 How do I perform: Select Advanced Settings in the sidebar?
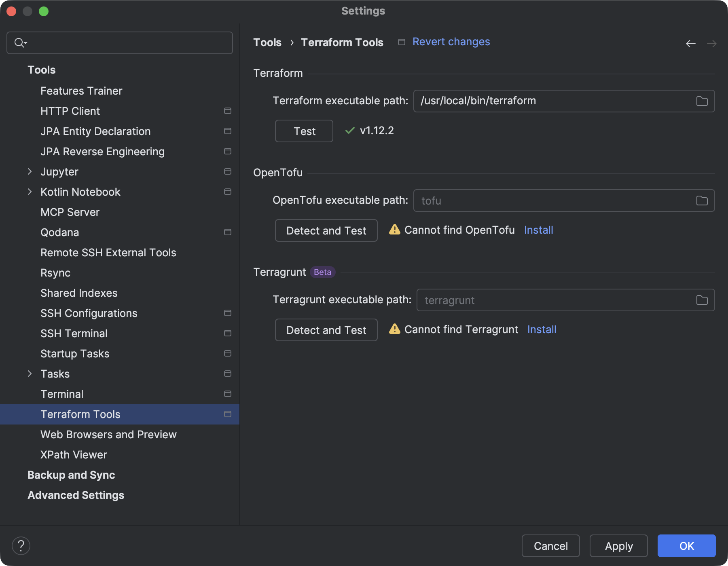point(76,495)
